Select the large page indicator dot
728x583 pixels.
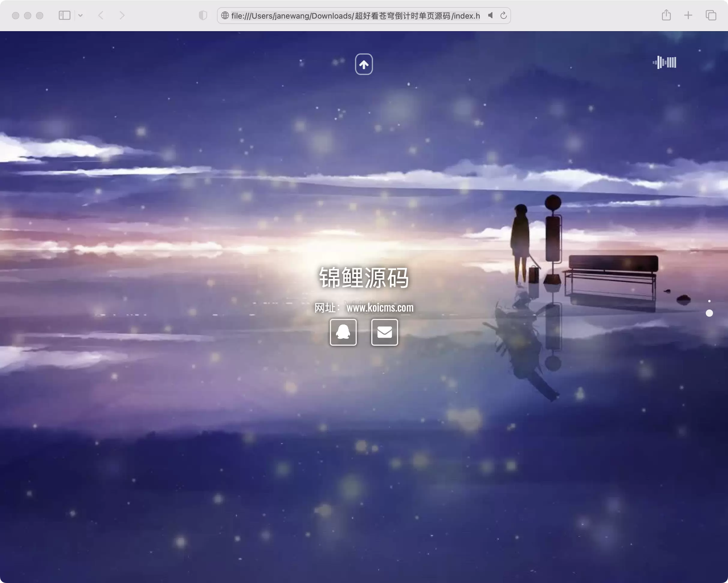click(x=709, y=313)
